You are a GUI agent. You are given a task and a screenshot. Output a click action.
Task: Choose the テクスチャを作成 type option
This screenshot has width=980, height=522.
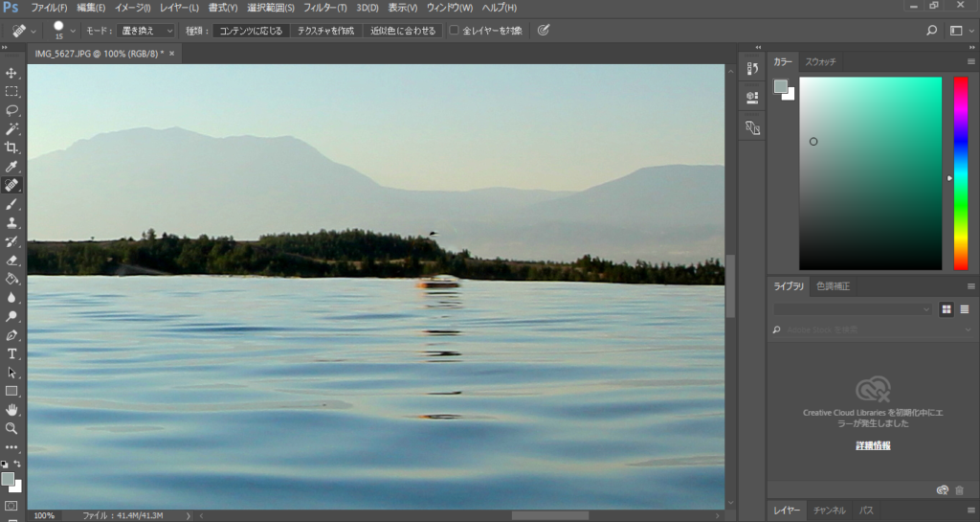click(325, 31)
